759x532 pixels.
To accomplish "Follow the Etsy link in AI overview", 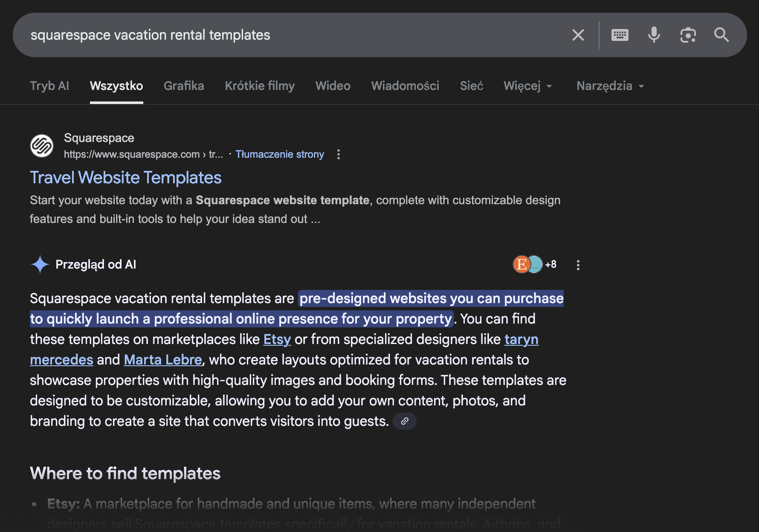I will (x=277, y=339).
